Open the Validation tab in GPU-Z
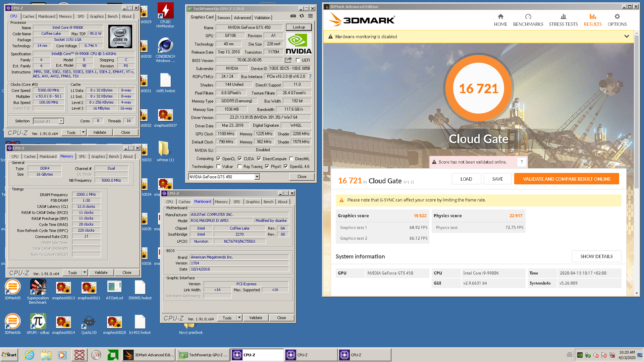The image size is (644, 362). pos(262,18)
